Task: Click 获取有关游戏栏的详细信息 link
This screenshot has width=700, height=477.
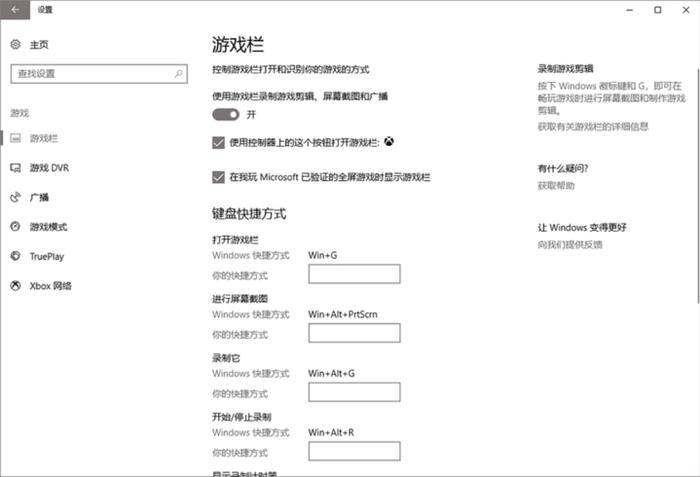Action: click(x=593, y=127)
